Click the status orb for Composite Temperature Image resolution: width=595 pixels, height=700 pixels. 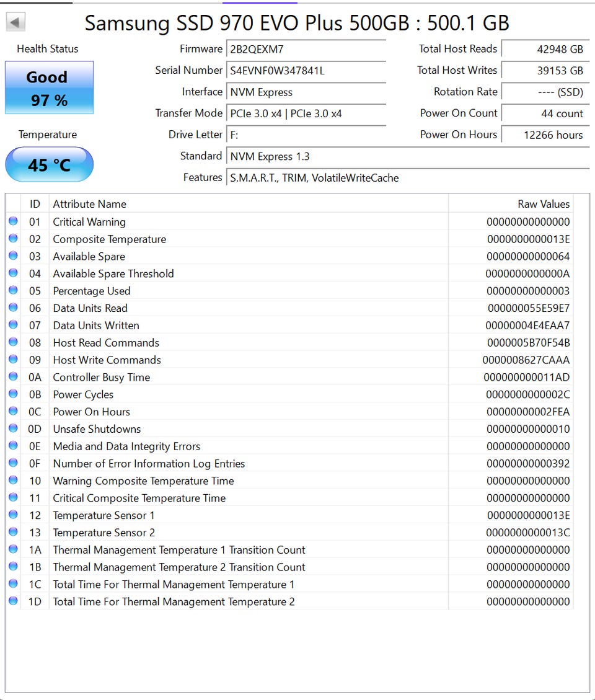pyautogui.click(x=14, y=238)
